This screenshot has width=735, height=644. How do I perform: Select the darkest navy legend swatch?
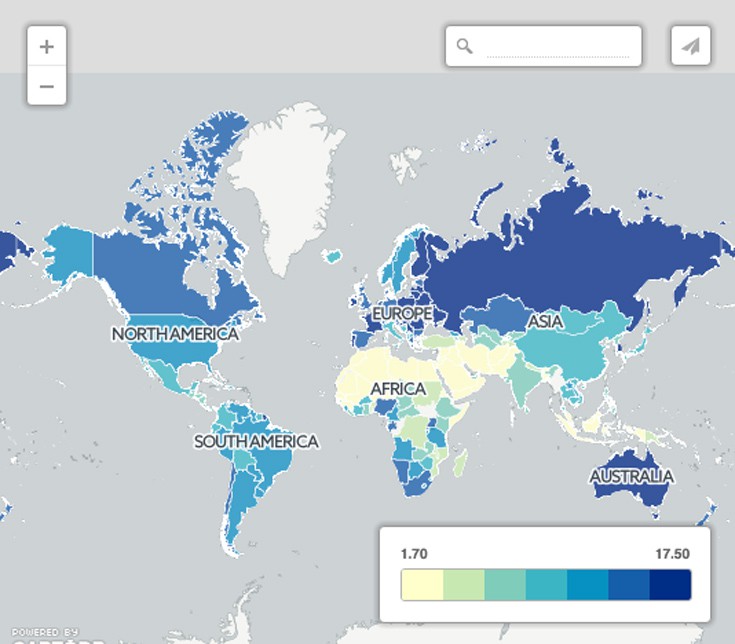(670, 585)
